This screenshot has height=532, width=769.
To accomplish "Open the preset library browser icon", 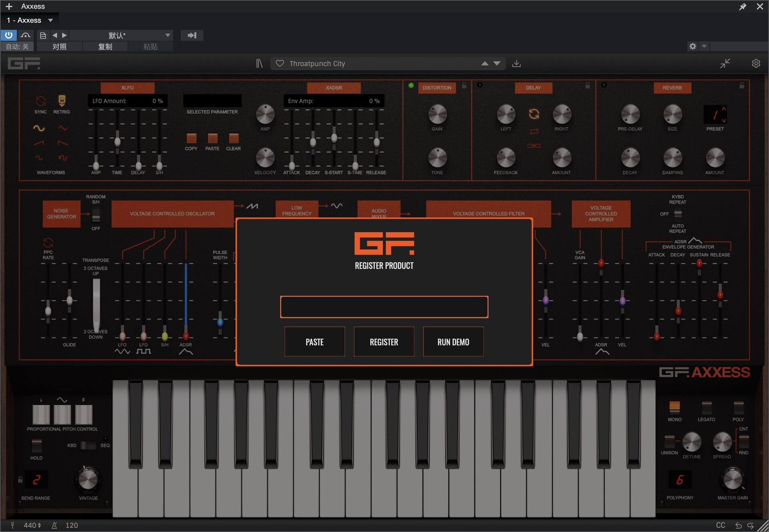I will pyautogui.click(x=260, y=63).
